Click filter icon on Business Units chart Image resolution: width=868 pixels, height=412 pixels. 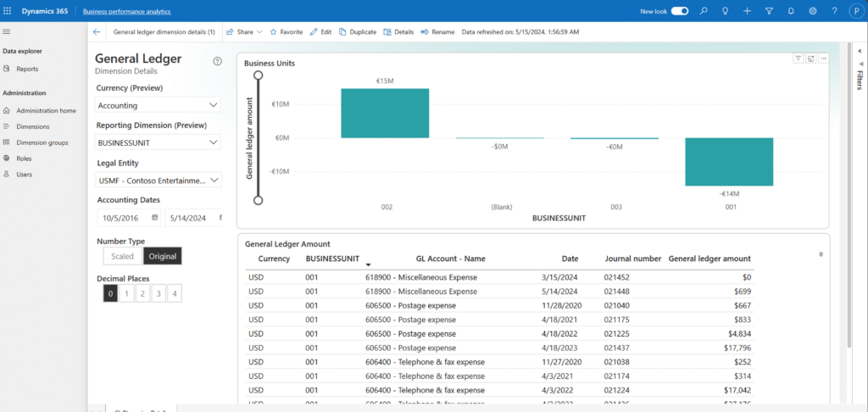coord(798,58)
